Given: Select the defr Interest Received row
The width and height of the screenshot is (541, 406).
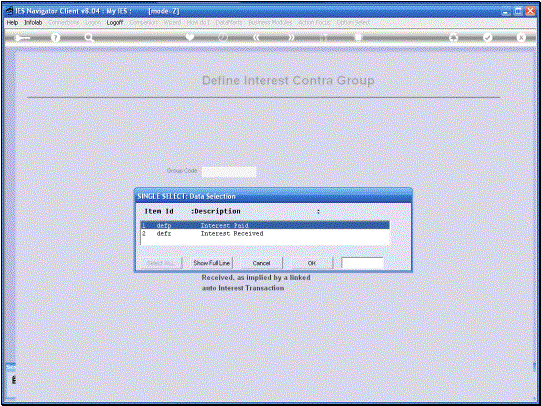Looking at the screenshot, I should (265, 234).
